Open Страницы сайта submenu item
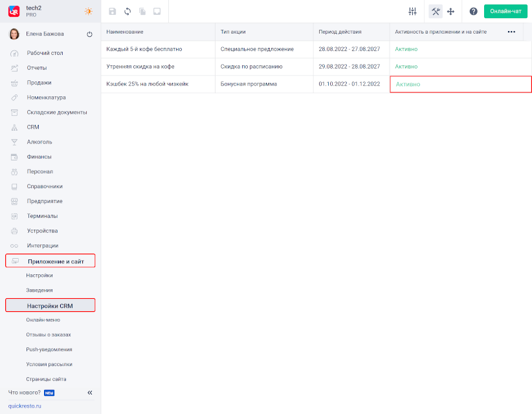The width and height of the screenshot is (532, 414). (x=46, y=379)
